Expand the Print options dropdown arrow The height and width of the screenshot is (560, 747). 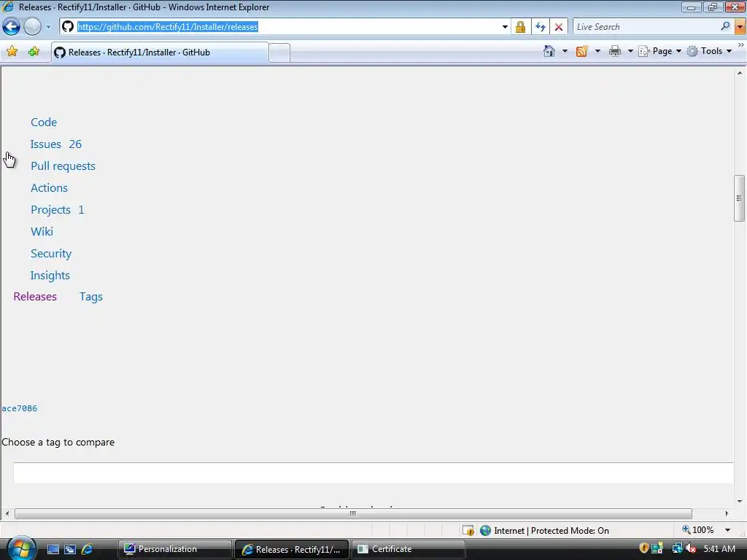[x=630, y=51]
